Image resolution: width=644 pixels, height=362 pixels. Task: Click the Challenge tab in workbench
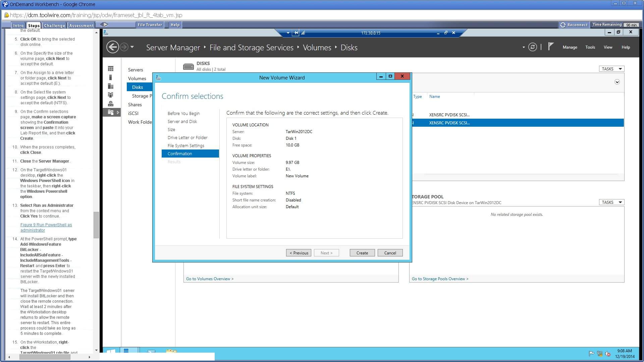pyautogui.click(x=54, y=25)
